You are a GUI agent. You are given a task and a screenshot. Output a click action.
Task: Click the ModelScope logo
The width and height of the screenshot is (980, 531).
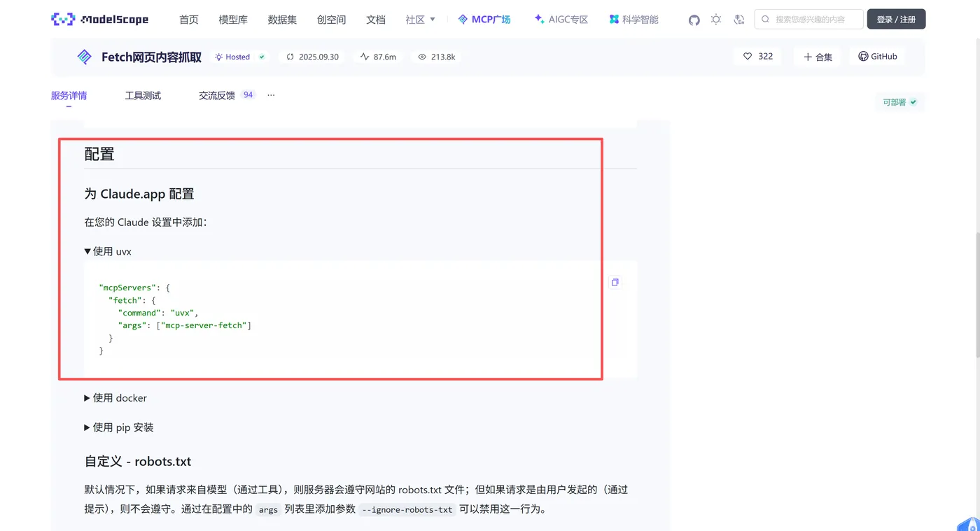coord(100,19)
